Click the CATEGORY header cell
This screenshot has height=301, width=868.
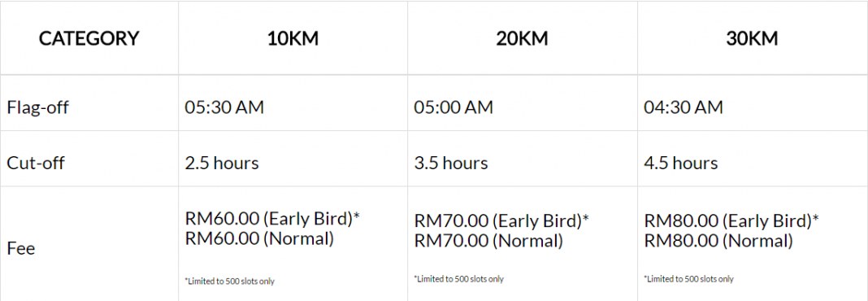tap(89, 39)
